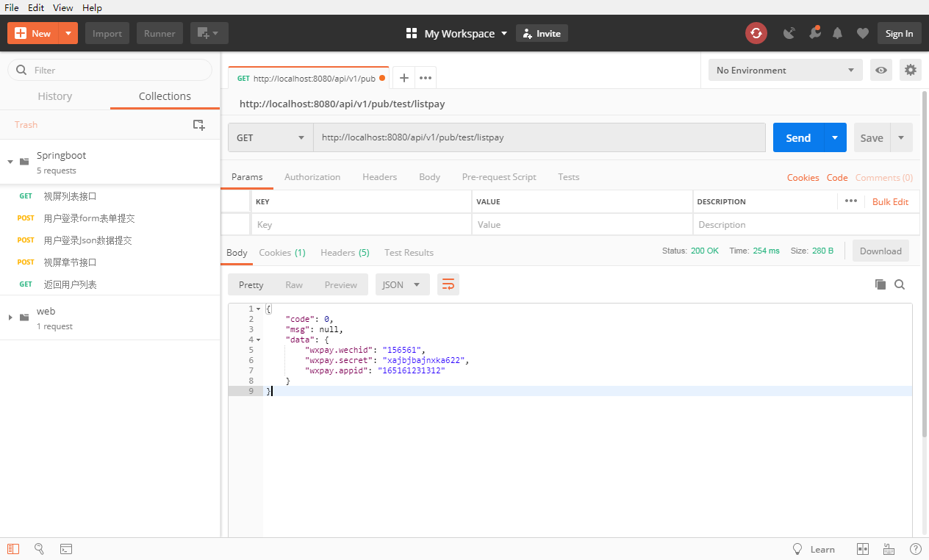Click the Import button
929x560 pixels.
(107, 33)
